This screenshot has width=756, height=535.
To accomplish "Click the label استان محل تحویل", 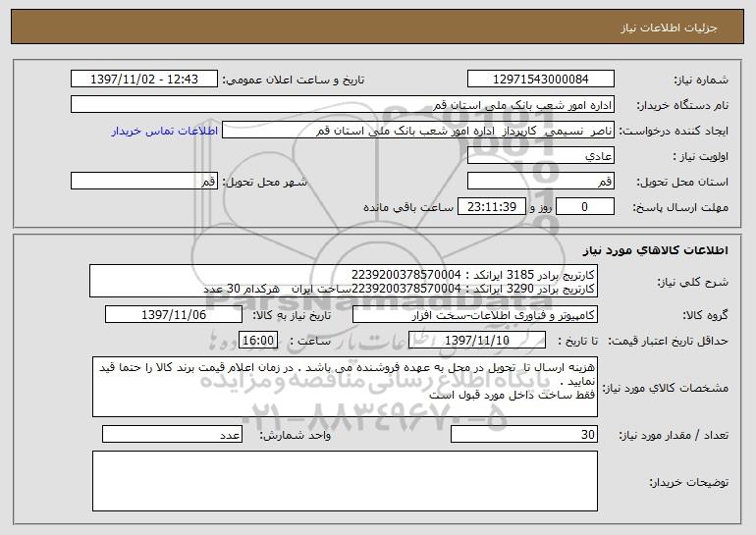I will coord(682,183).
